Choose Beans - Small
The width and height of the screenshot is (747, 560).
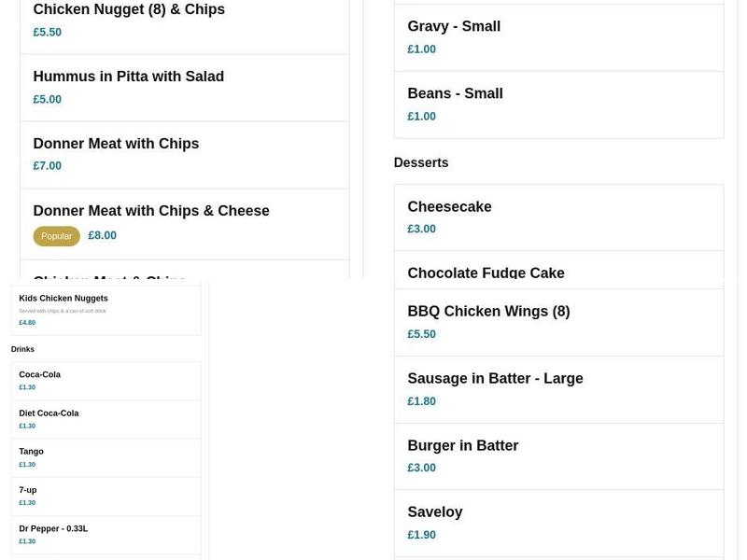pyautogui.click(x=455, y=92)
